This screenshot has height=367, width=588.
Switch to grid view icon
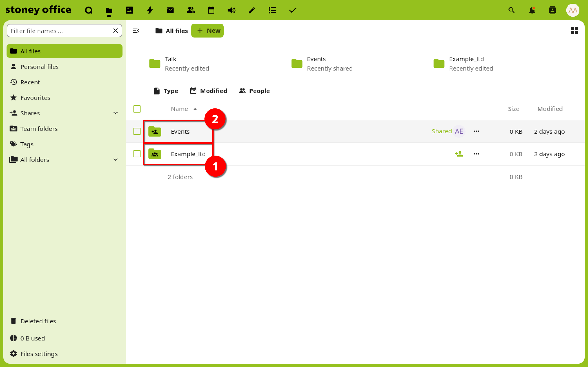pos(574,31)
